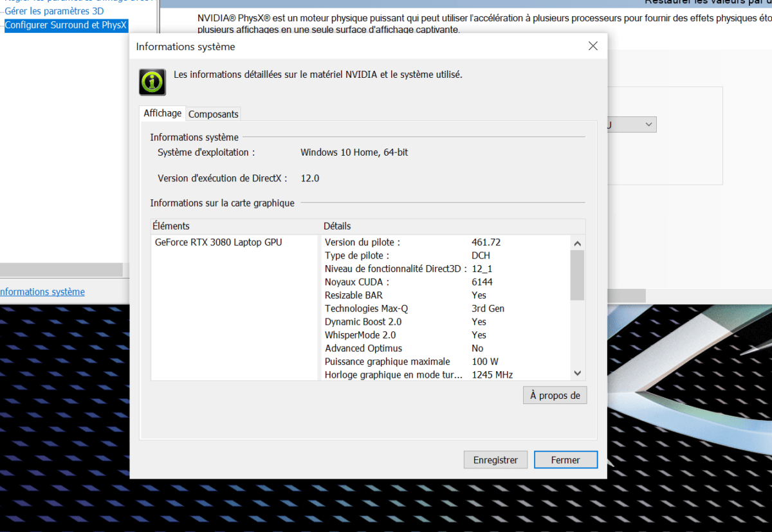772x532 pixels.
Task: Select GeForce RTX 3080 Laptop GPU in the Éléments list
Action: 219,243
